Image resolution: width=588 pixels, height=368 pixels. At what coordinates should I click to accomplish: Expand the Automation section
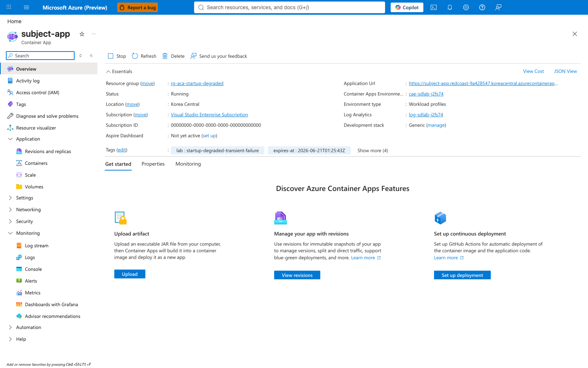(x=10, y=327)
